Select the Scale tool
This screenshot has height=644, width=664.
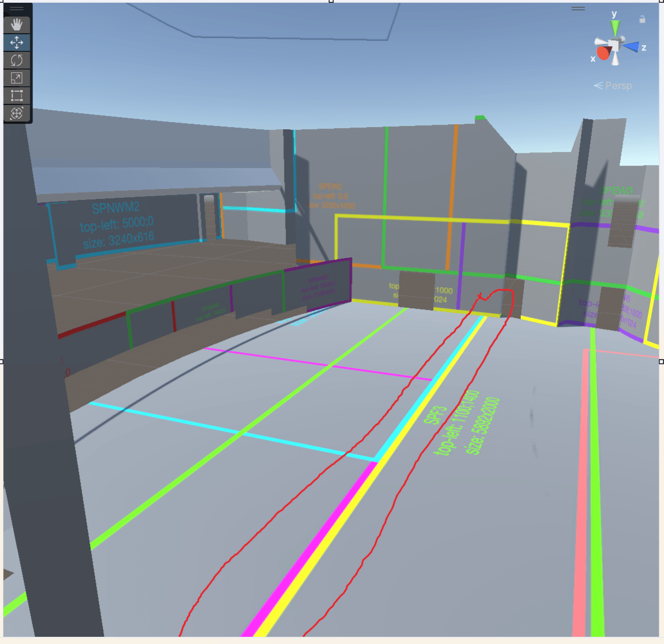[x=17, y=78]
